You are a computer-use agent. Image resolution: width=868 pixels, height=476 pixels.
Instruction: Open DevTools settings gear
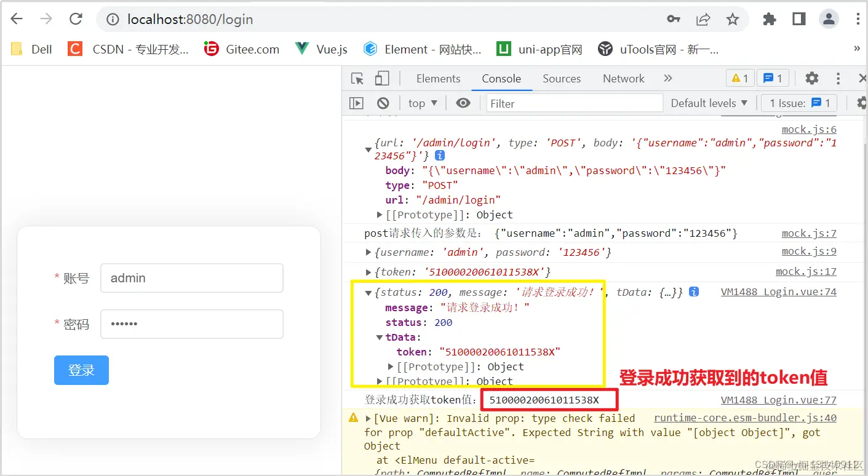tap(812, 78)
